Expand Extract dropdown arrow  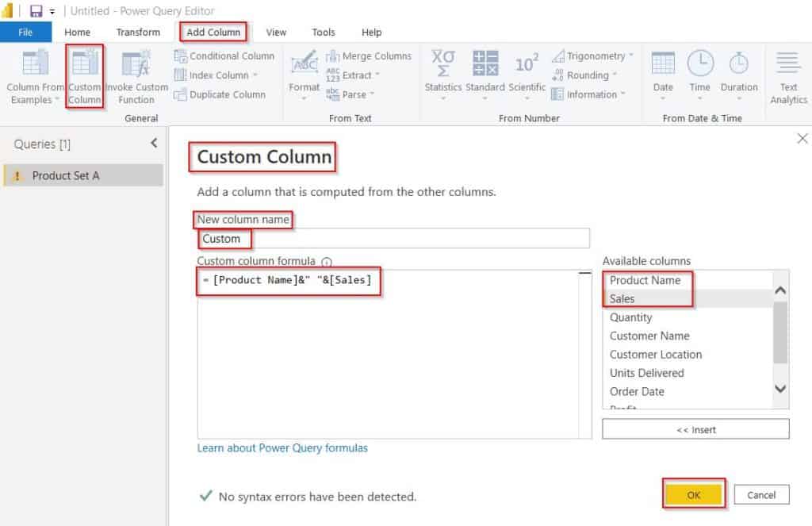377,75
